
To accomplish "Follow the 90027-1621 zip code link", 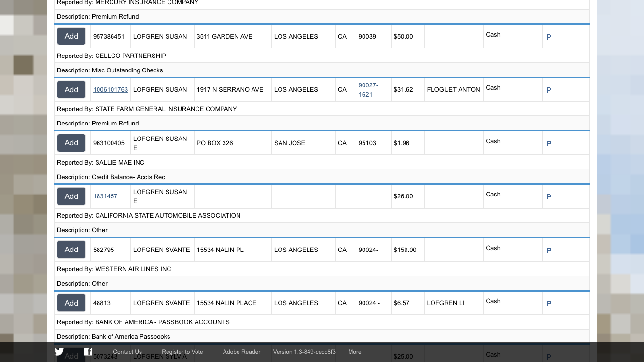I will pos(368,90).
